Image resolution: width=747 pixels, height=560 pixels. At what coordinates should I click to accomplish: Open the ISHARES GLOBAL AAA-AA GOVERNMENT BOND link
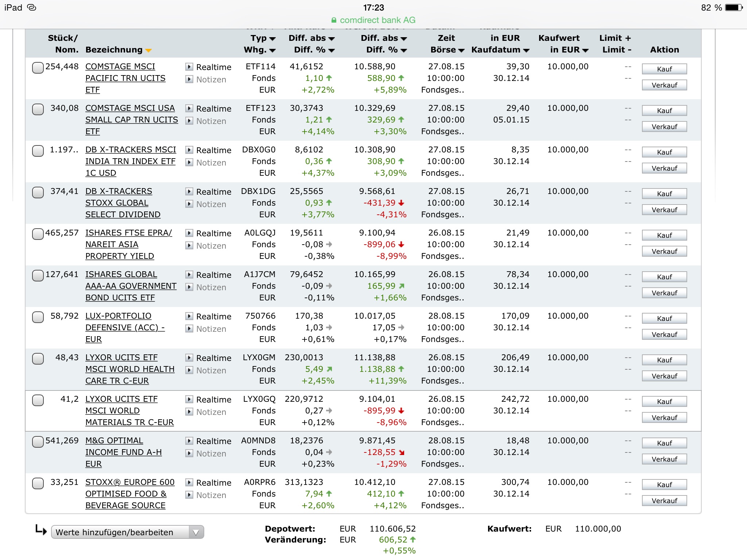point(131,286)
